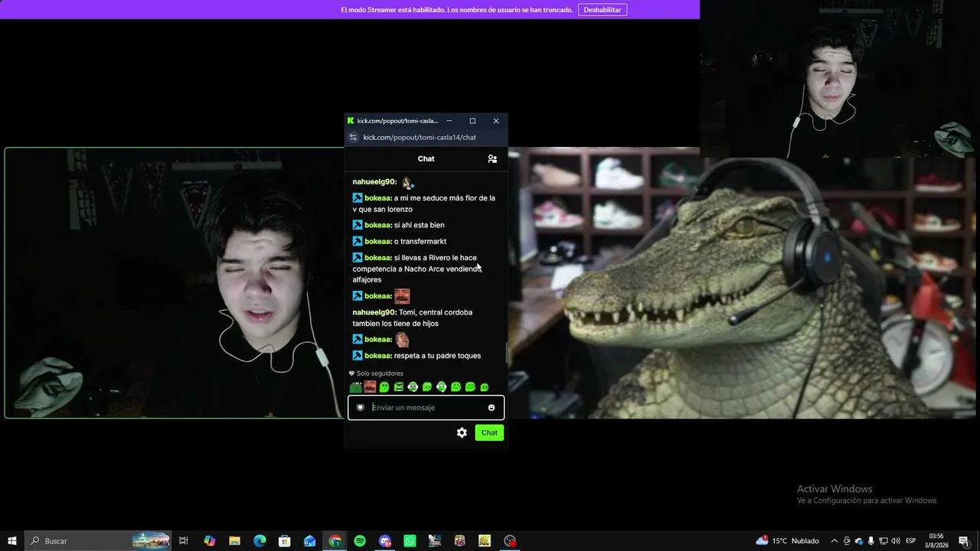Screen dimensions: 980x551
Task: Show hidden system tray icons
Action: pyautogui.click(x=835, y=541)
